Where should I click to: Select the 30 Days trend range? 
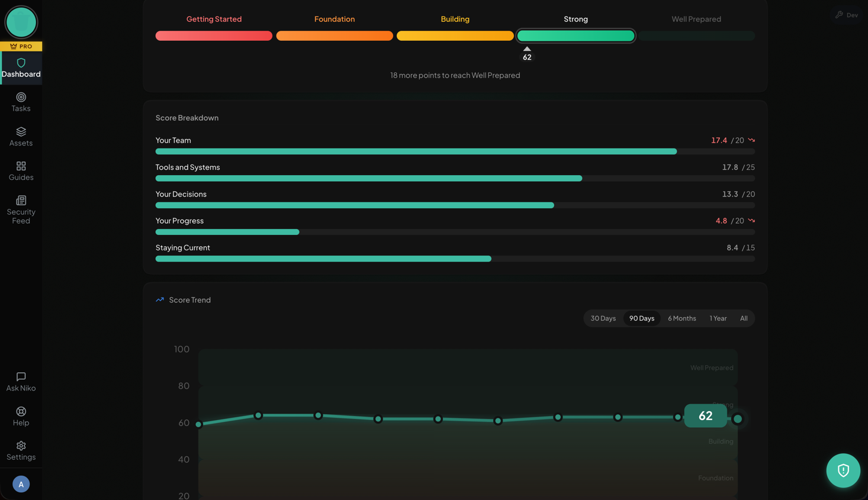(603, 318)
